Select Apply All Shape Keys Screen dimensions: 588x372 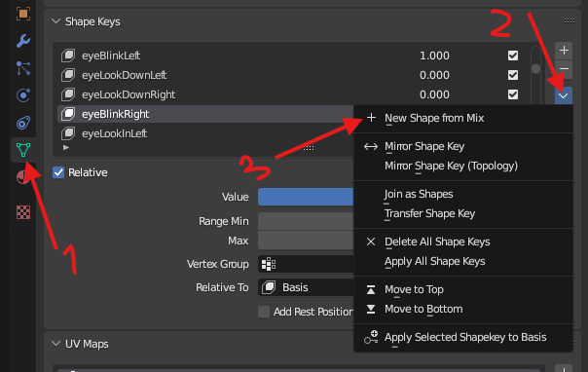(x=463, y=261)
